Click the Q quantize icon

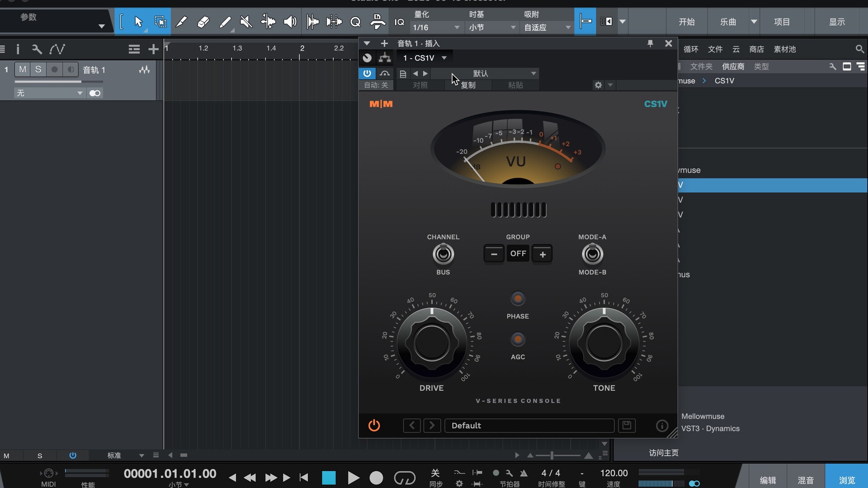[x=356, y=22]
